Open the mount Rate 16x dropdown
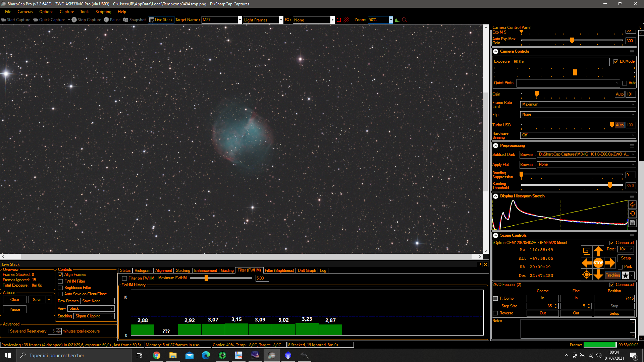The width and height of the screenshot is (644, 362). (626, 249)
